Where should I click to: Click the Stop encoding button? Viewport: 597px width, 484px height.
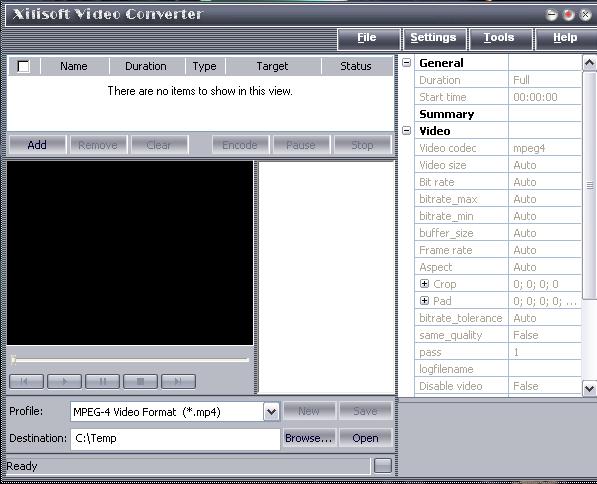point(362,145)
